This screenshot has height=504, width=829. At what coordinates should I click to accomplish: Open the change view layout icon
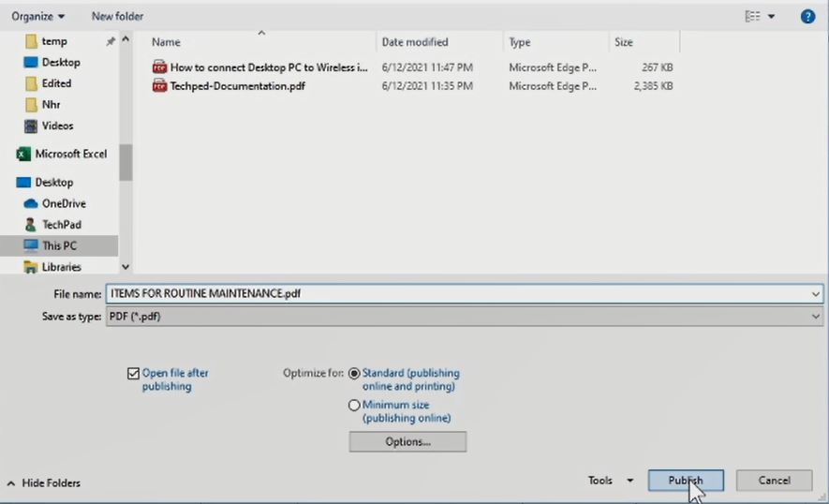pos(752,16)
